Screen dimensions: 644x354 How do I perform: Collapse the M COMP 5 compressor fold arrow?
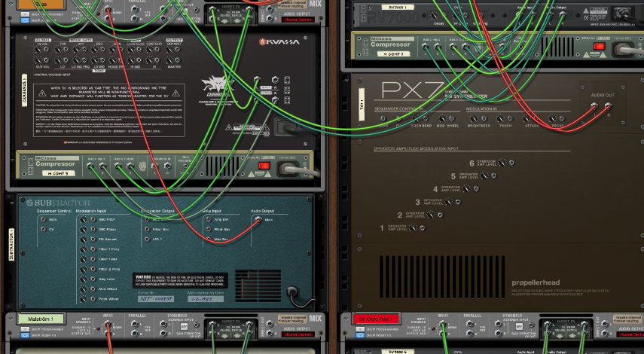tap(11, 160)
